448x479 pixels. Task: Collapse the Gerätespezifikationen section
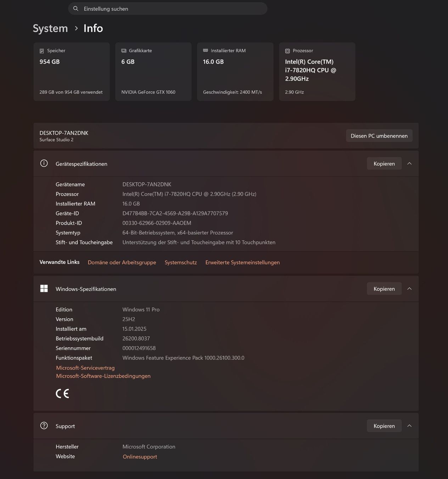tap(409, 164)
